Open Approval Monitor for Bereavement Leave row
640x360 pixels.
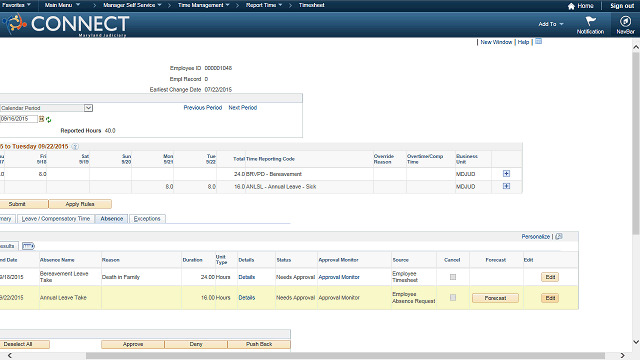339,277
